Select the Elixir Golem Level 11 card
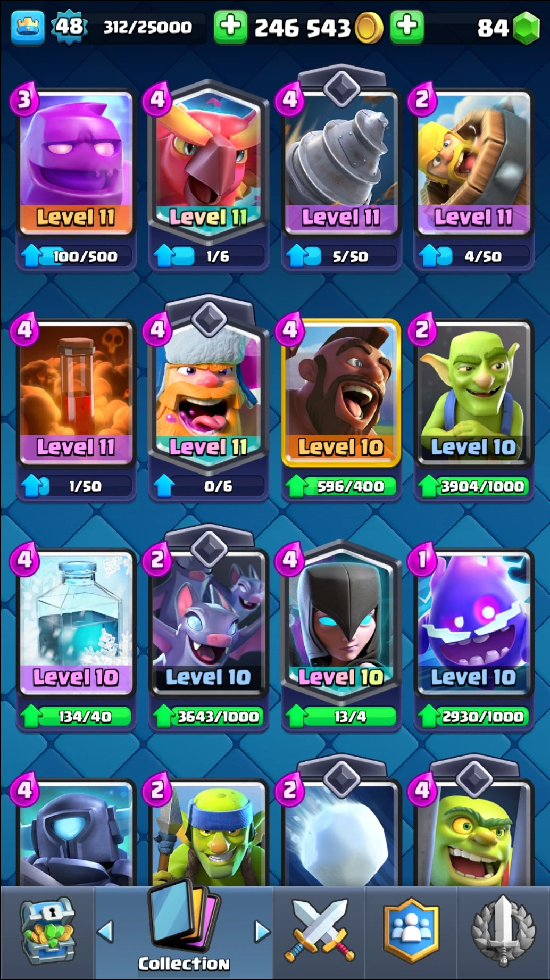Screen dimensions: 550x980 pos(76,163)
